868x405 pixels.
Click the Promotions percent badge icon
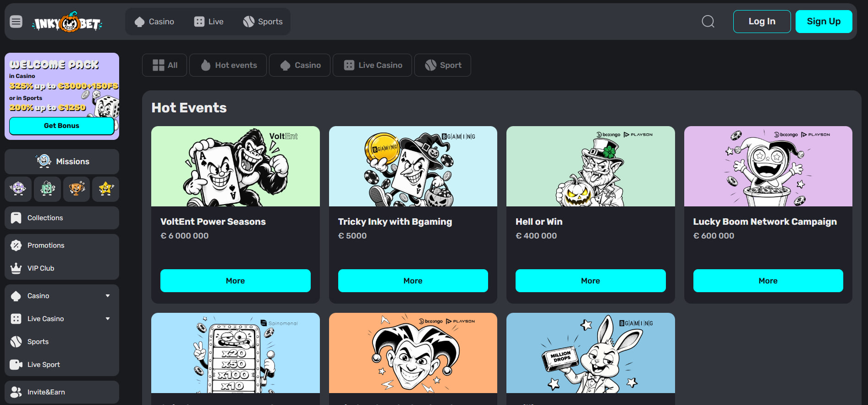(16, 245)
